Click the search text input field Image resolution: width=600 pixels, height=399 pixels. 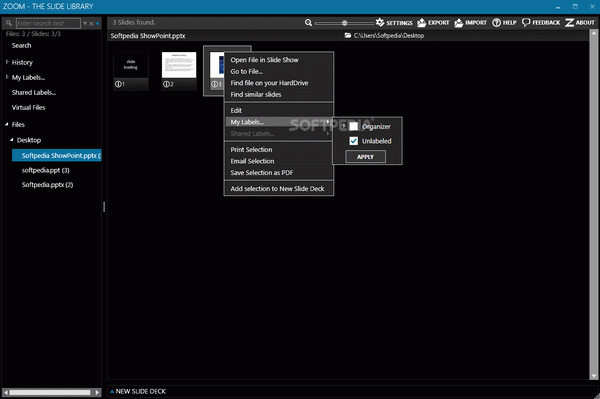48,23
